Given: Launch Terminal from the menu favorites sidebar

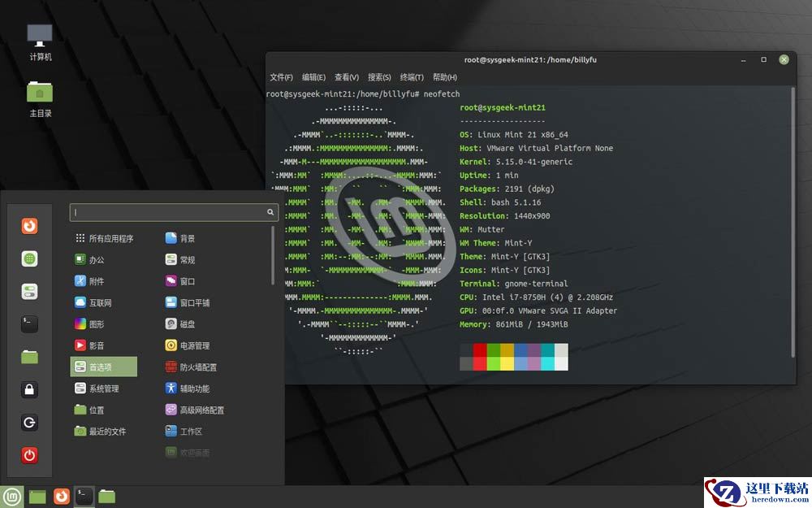Looking at the screenshot, I should click(x=29, y=324).
